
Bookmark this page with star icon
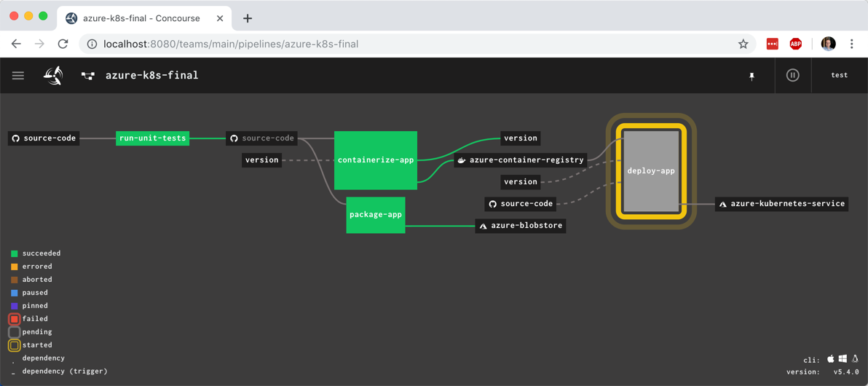click(743, 44)
